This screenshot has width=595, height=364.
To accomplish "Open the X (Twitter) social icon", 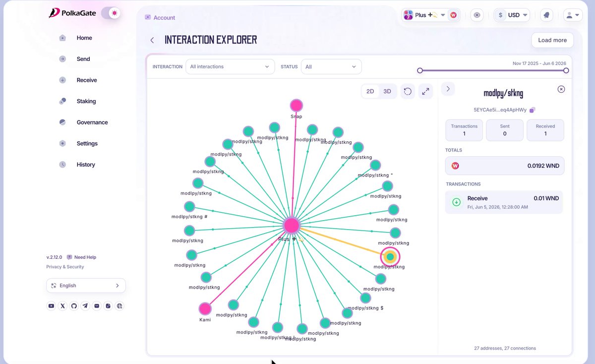I will 62,306.
